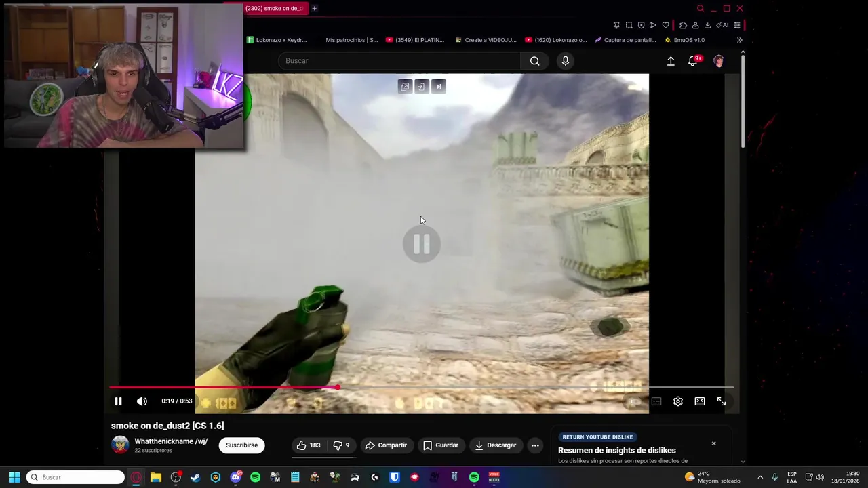The image size is (868, 488).
Task: Open the browser downloads icon
Action: 707,25
